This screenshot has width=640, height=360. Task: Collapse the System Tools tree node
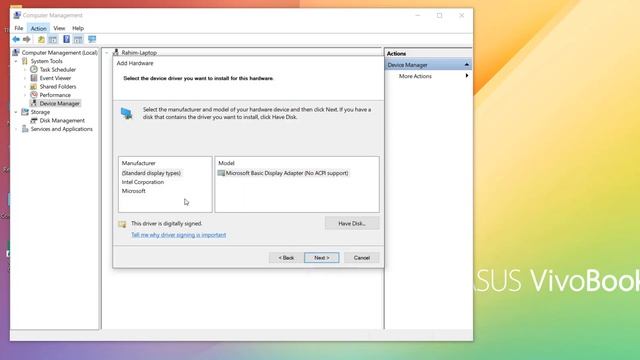pyautogui.click(x=16, y=61)
